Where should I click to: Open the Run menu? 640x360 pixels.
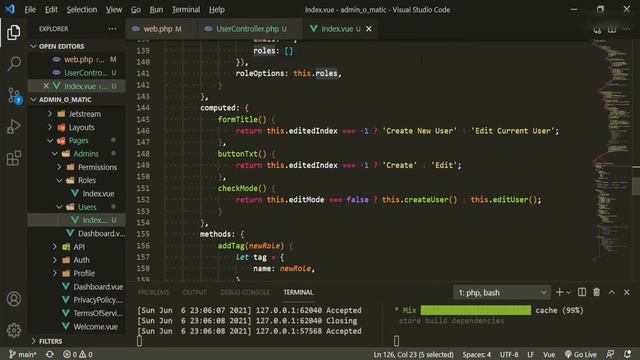point(156,9)
